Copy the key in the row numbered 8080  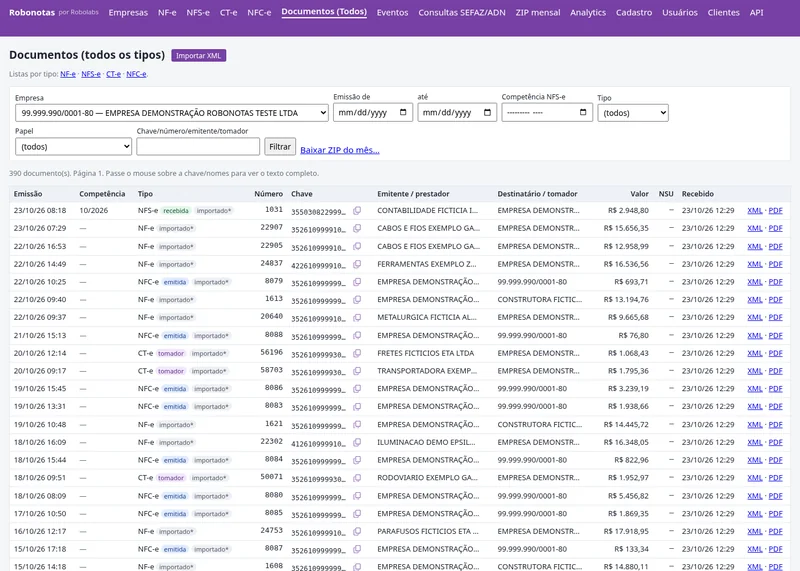coord(357,496)
